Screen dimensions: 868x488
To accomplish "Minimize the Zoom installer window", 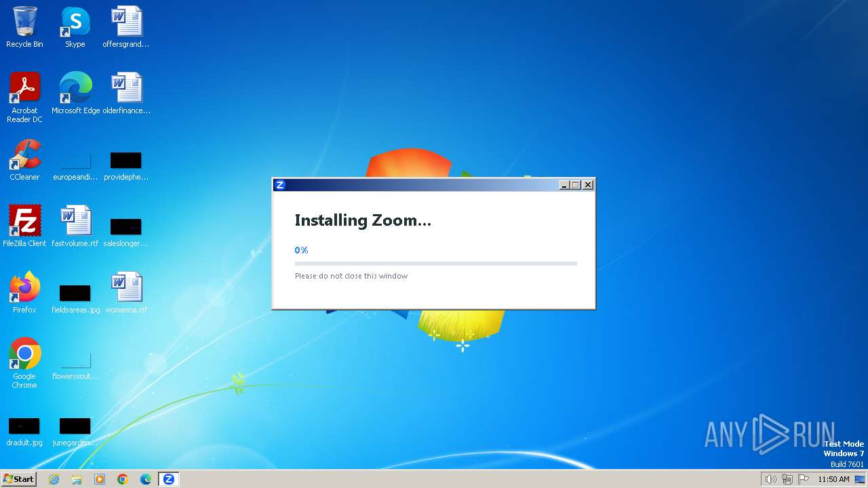I will tap(564, 185).
